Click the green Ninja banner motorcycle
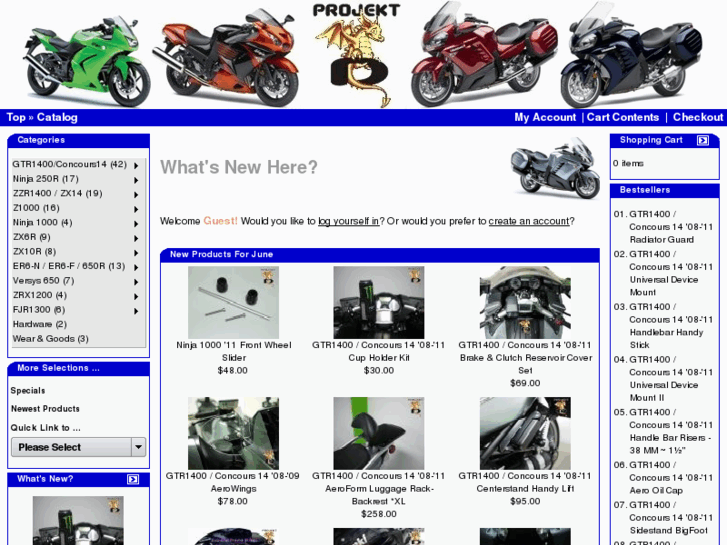This screenshot has height=545, width=727. 87,60
